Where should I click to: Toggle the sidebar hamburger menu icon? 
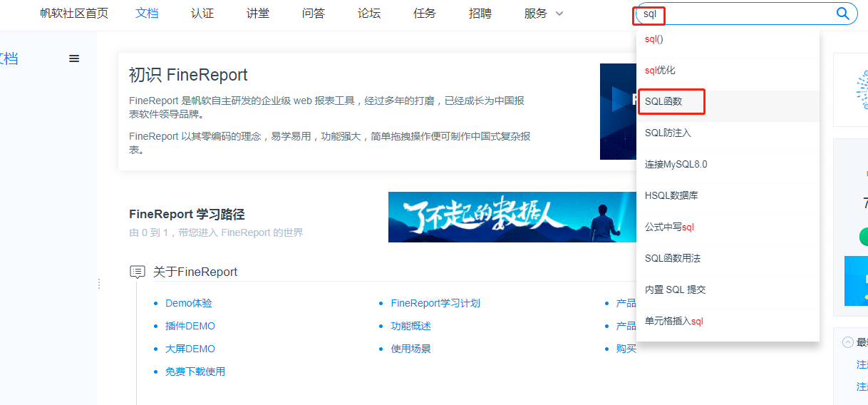74,58
